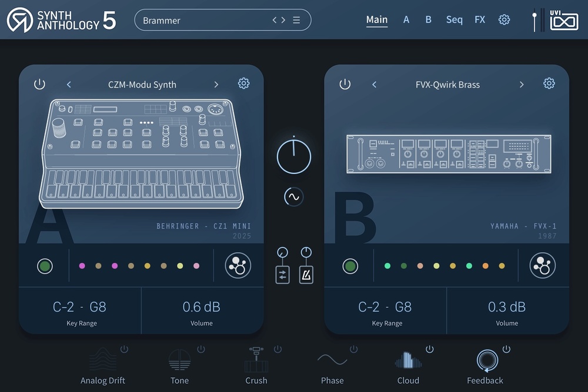Click layer A randomize molecule icon
The height and width of the screenshot is (392, 588).
pyautogui.click(x=238, y=265)
